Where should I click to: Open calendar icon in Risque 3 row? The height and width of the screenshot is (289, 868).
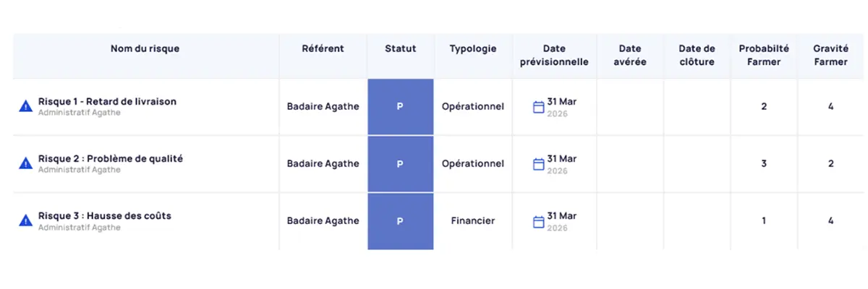click(538, 221)
